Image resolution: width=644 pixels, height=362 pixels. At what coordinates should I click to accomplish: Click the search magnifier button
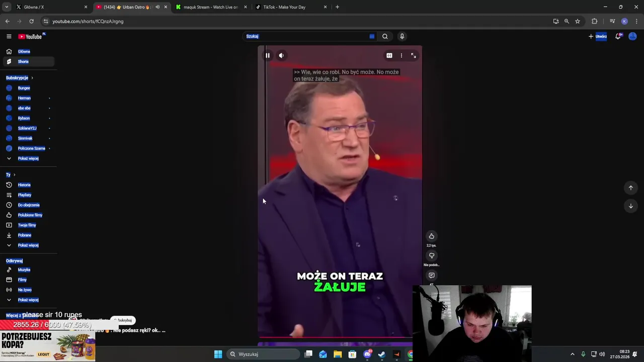point(385,36)
